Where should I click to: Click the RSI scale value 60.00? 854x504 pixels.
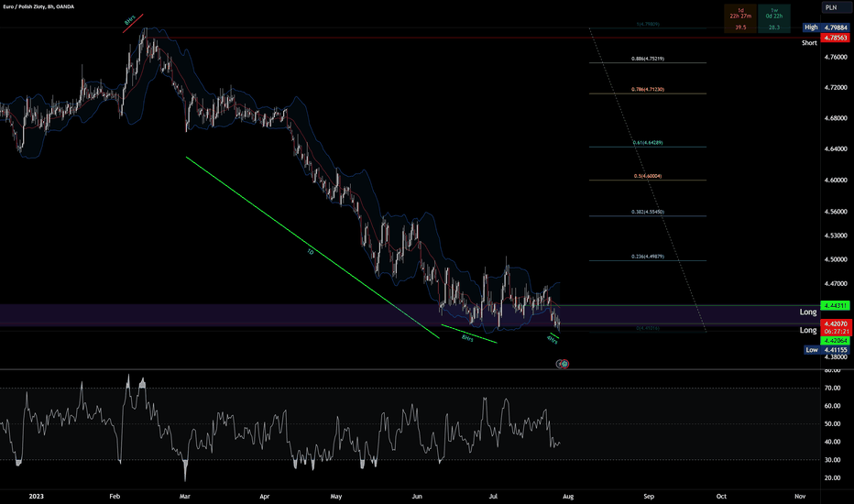tap(832, 406)
